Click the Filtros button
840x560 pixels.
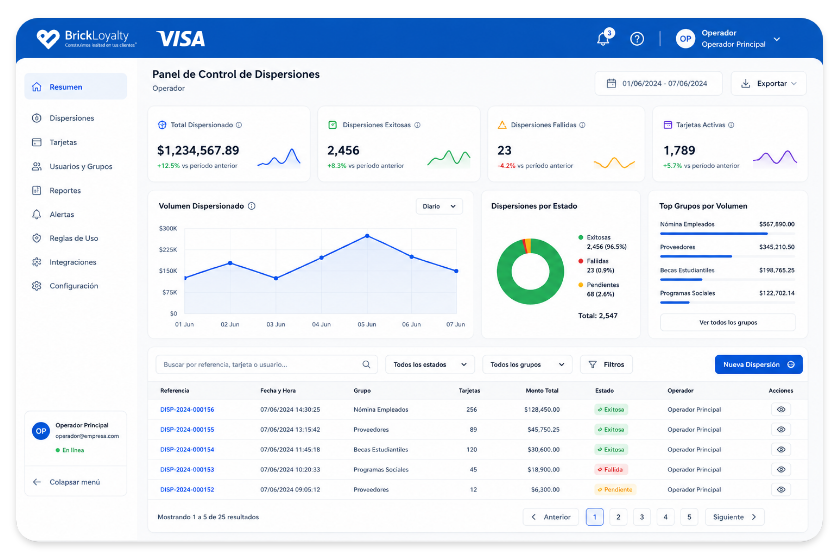pyautogui.click(x=606, y=364)
